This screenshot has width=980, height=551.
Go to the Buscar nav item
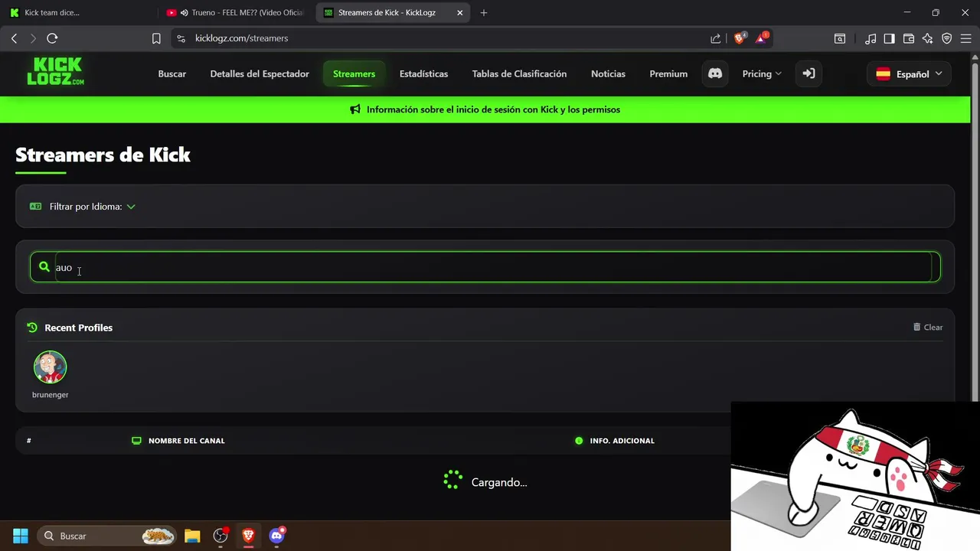point(172,73)
